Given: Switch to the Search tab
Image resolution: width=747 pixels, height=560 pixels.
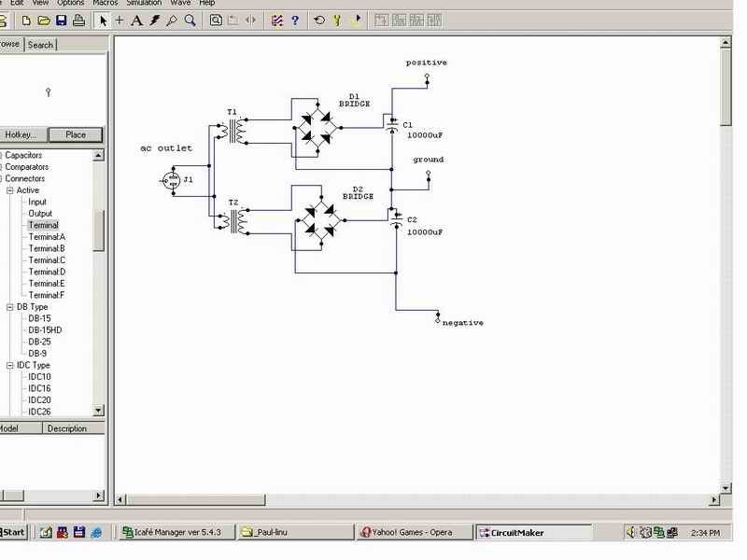Looking at the screenshot, I should (40, 45).
